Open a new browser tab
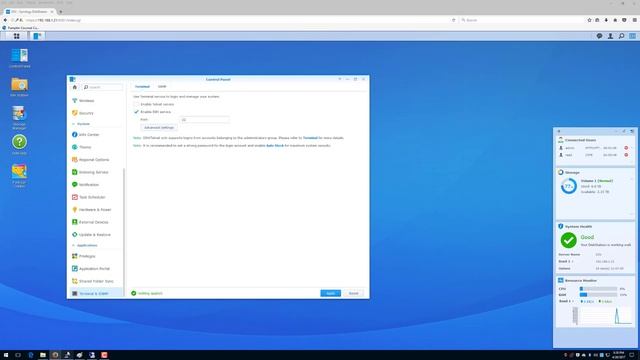Screen dimensions: 640x360 click(x=61, y=12)
